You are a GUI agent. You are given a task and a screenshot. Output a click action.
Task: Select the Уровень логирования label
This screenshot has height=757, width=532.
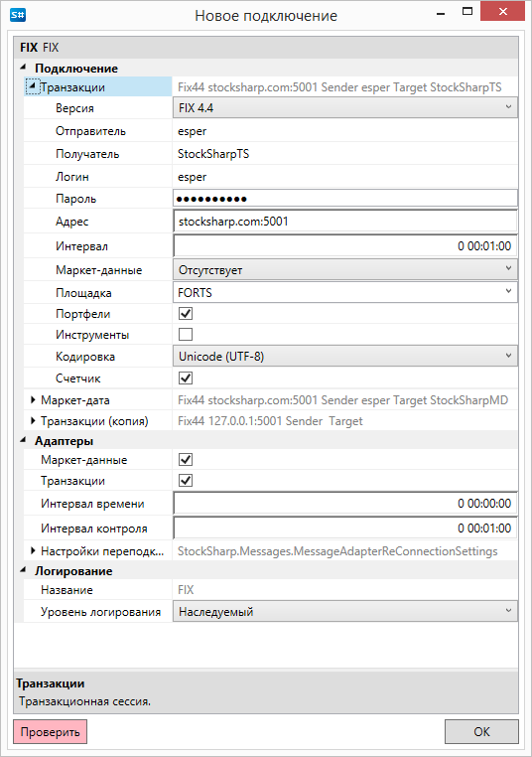point(101,612)
